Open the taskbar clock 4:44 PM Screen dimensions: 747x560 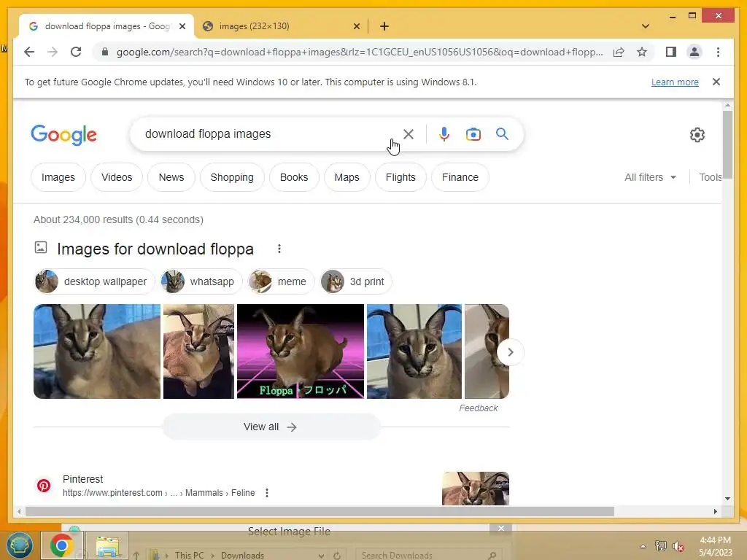point(715,545)
